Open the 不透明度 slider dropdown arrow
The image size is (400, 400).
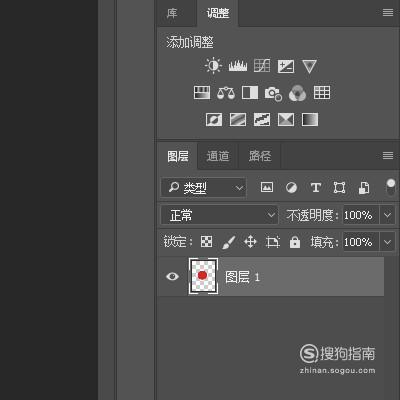click(x=387, y=215)
